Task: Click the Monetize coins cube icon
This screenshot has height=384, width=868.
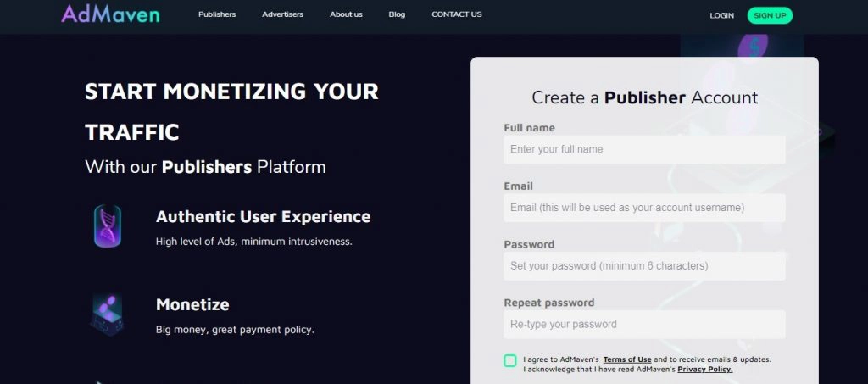Action: [107, 314]
